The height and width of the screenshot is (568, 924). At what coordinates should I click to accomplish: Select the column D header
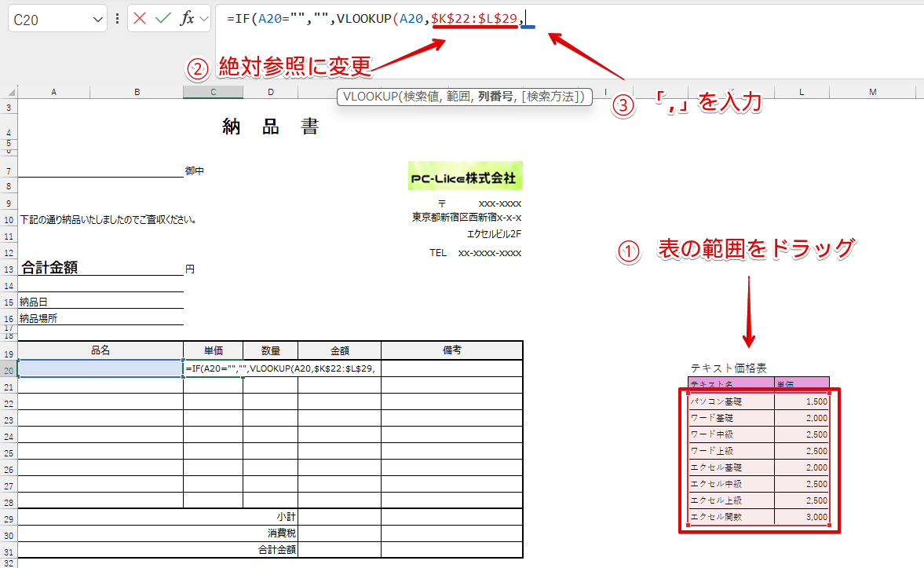(x=271, y=92)
